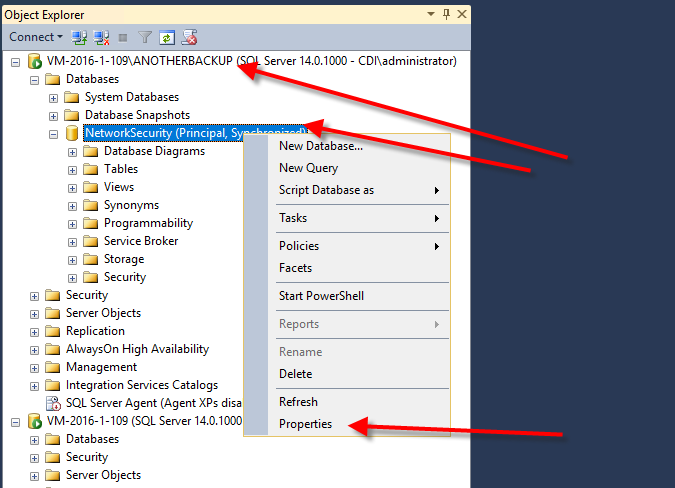Image resolution: width=675 pixels, height=488 pixels.
Task: Expand the Tables folder
Action: pyautogui.click(x=72, y=170)
